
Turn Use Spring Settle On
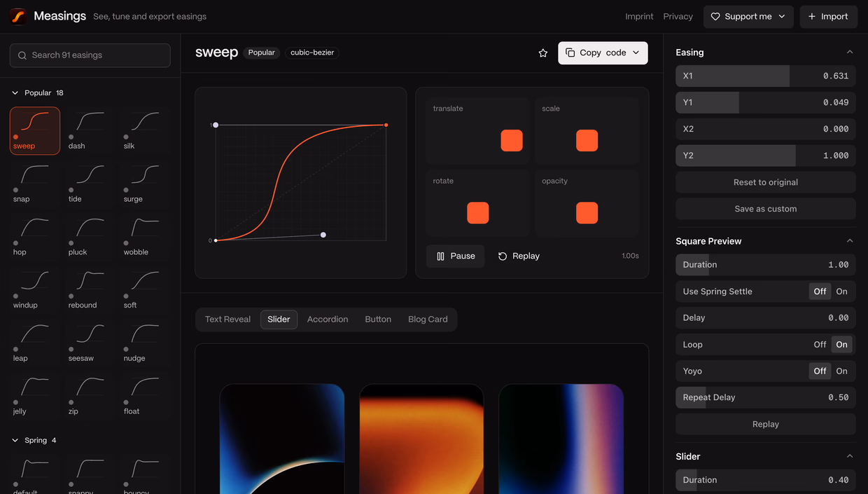click(841, 291)
